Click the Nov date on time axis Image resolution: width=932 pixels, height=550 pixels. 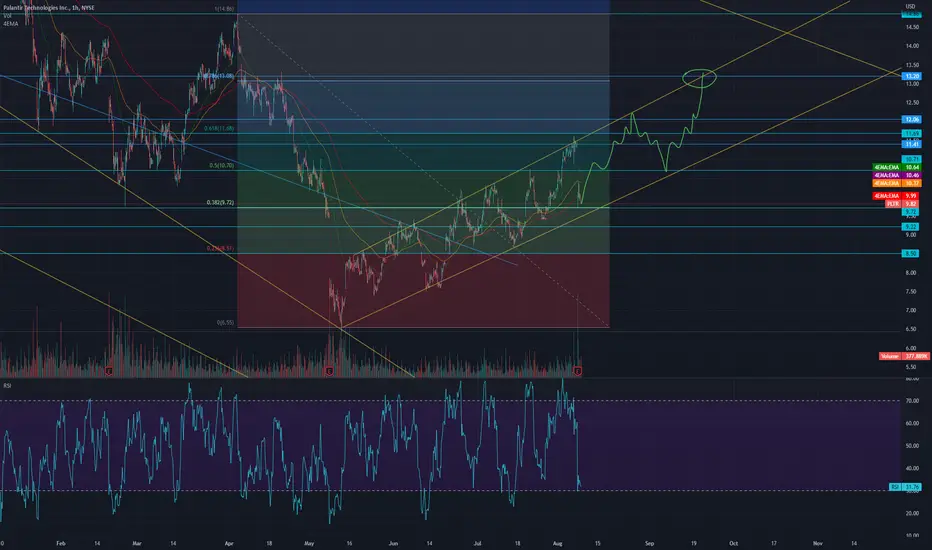click(x=817, y=543)
